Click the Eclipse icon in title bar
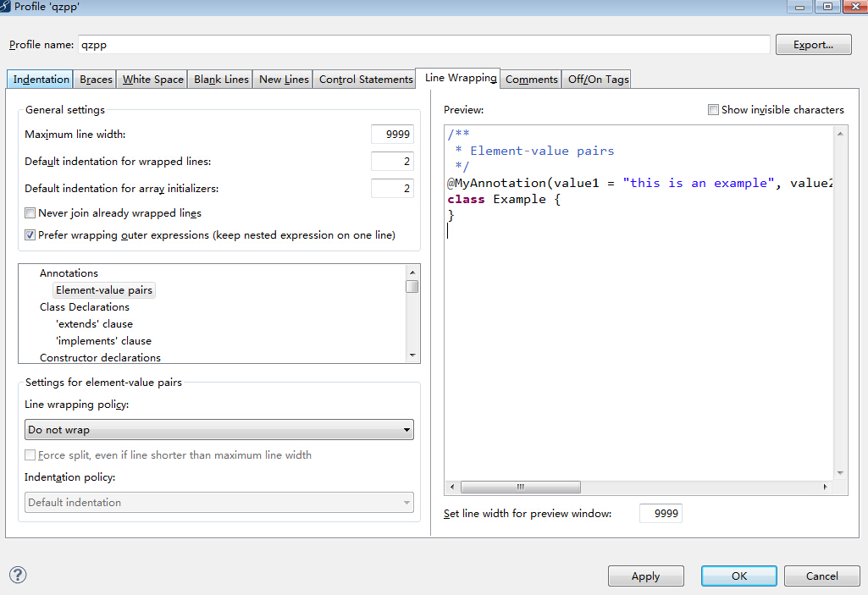This screenshot has width=868, height=595. point(7,6)
